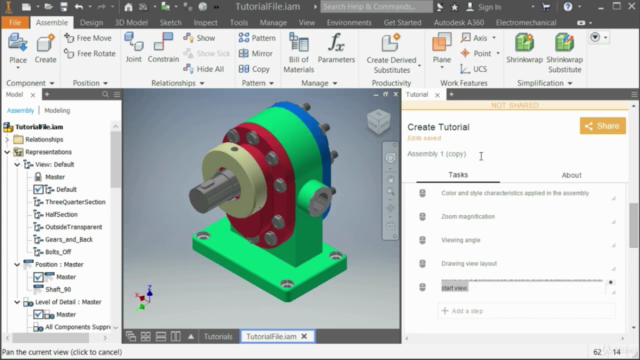The width and height of the screenshot is (640, 360).
Task: Click the Search Help & Commands field
Action: [x=376, y=7]
